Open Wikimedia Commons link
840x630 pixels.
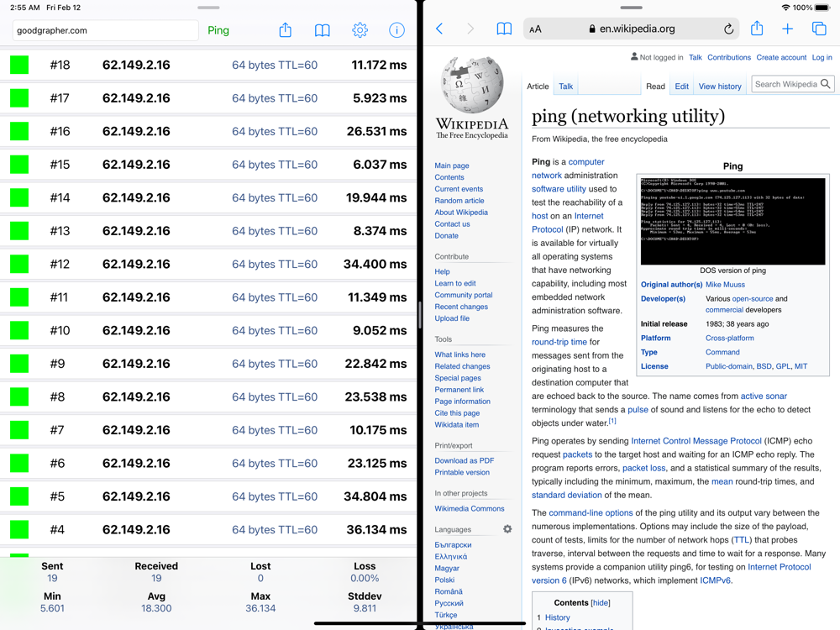[470, 508]
